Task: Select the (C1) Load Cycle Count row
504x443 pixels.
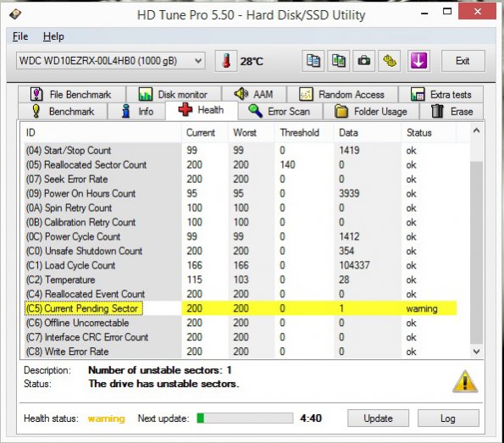Action: pyautogui.click(x=241, y=265)
